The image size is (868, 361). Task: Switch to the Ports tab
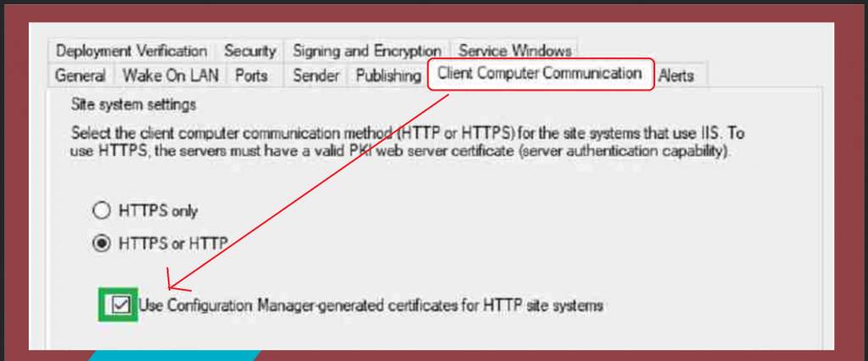[251, 75]
